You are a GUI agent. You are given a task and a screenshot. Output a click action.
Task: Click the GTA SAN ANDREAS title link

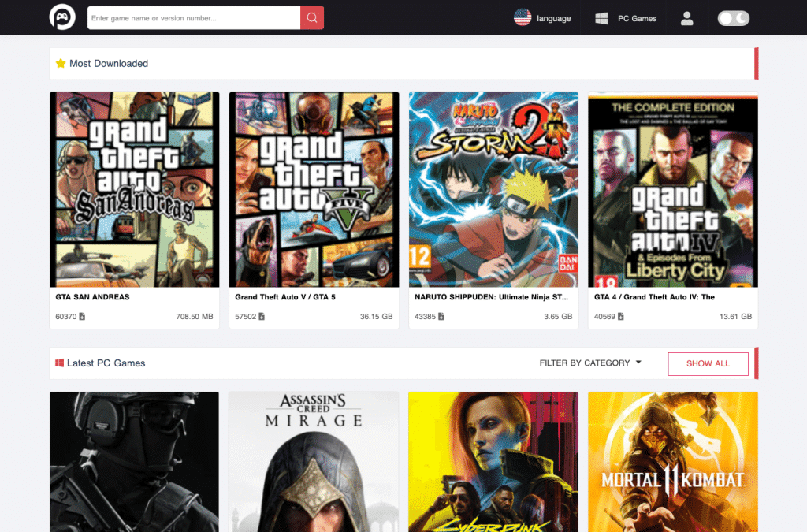coord(93,297)
